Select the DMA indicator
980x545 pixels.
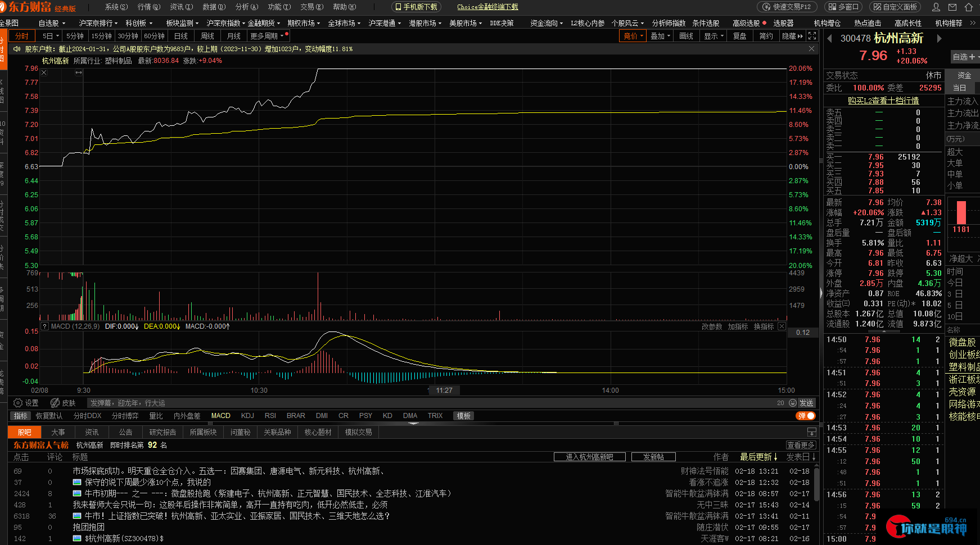(x=410, y=416)
